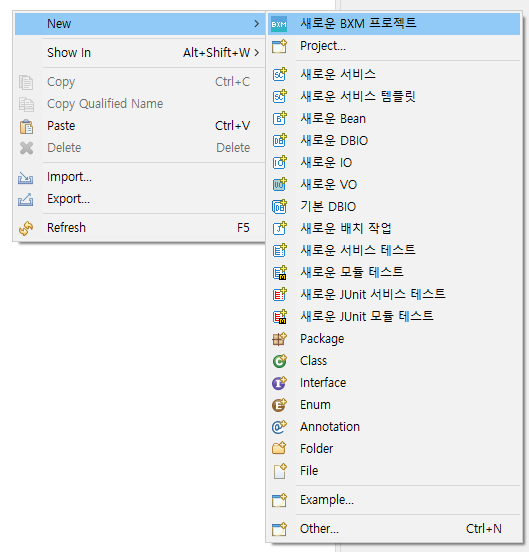This screenshot has height=552, width=529.
Task: Click the Paste clipboard icon
Action: pyautogui.click(x=26, y=126)
